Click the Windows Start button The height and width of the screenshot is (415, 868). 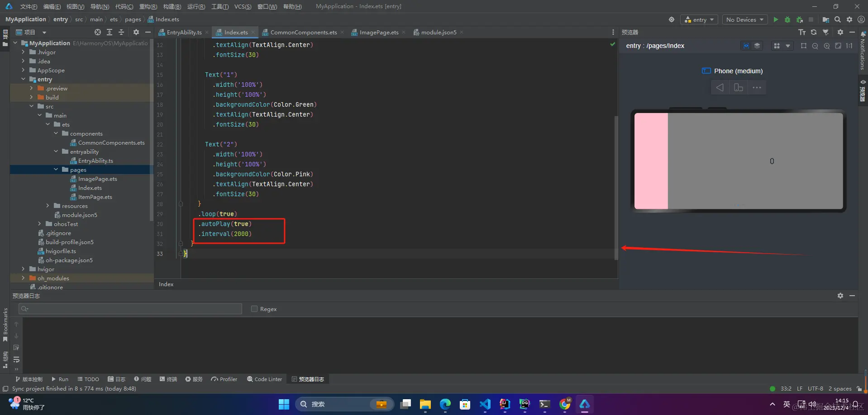[284, 404]
